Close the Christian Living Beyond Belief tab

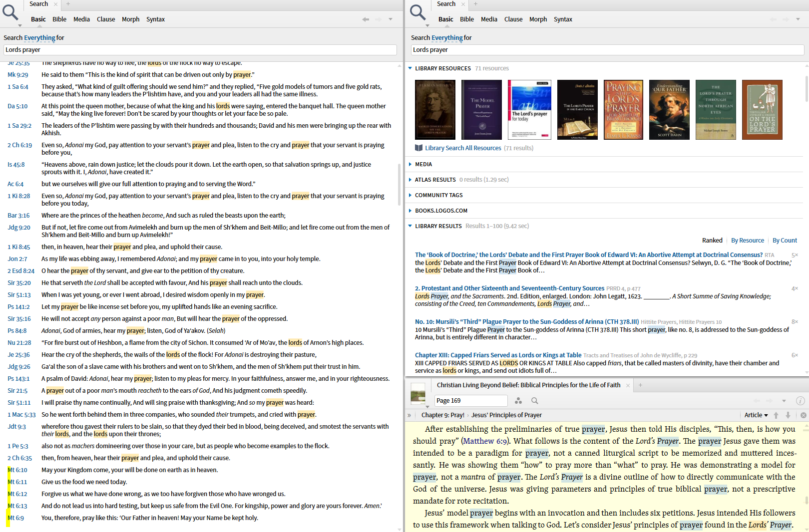click(628, 385)
